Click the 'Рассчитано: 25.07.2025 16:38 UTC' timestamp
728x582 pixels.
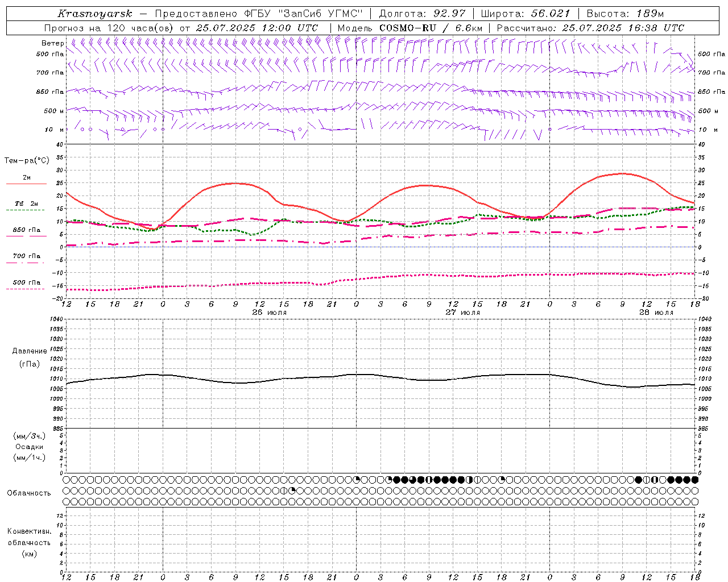point(590,28)
